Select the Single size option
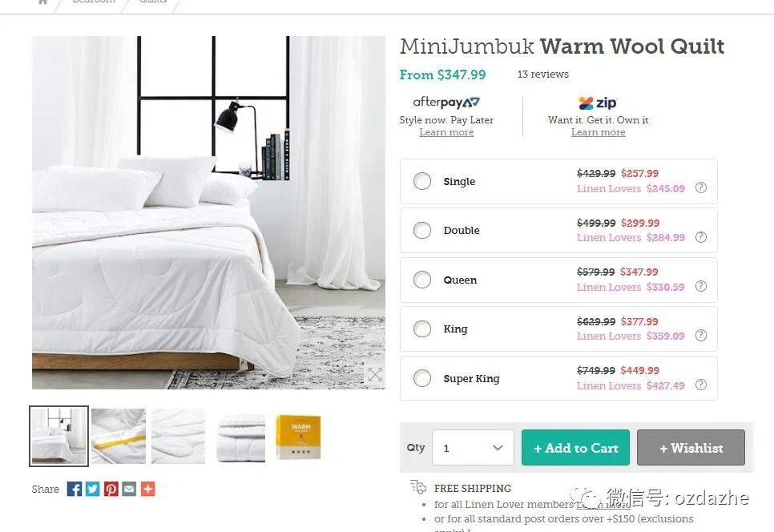This screenshot has width=774, height=532. pyautogui.click(x=422, y=181)
